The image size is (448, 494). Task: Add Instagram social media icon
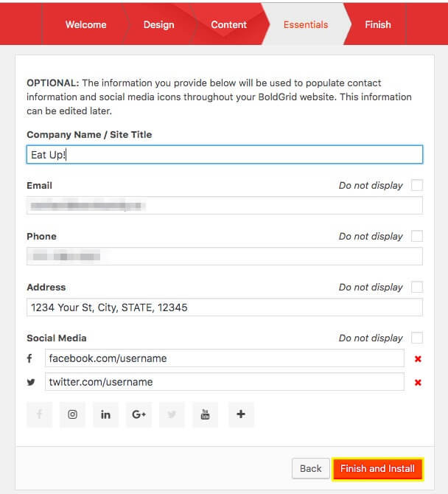[x=72, y=414]
